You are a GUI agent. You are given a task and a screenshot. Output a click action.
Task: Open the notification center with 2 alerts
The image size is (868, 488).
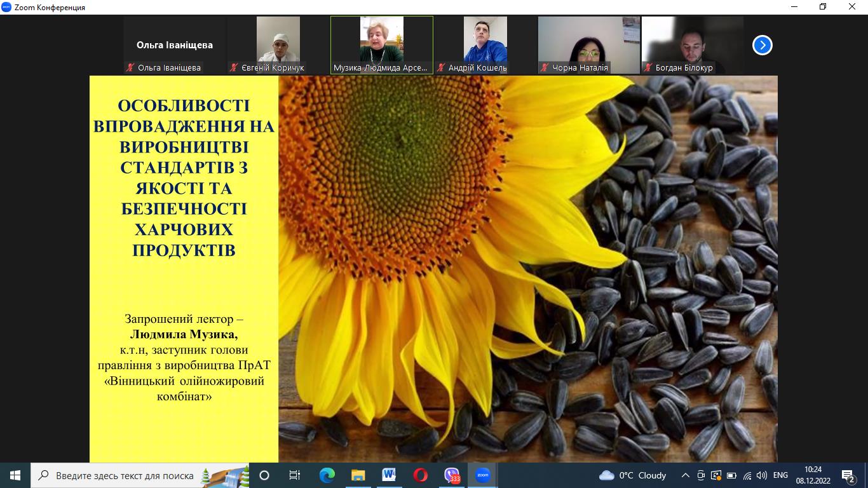(848, 475)
